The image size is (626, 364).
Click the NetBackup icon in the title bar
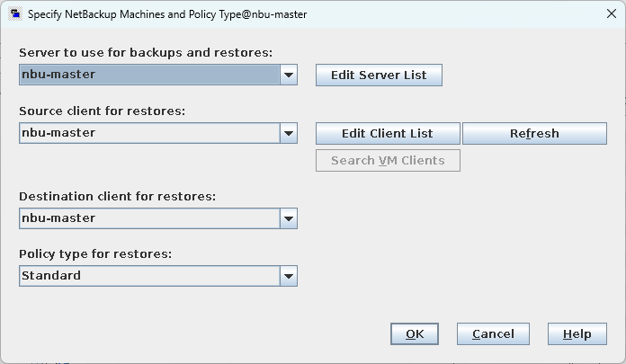(14, 14)
